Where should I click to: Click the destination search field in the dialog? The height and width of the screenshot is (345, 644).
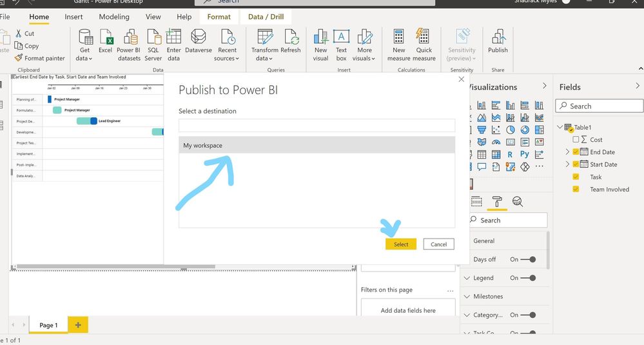point(317,125)
